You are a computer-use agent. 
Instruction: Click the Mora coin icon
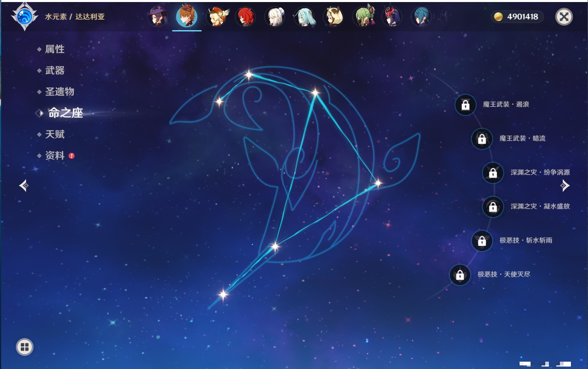tap(498, 17)
